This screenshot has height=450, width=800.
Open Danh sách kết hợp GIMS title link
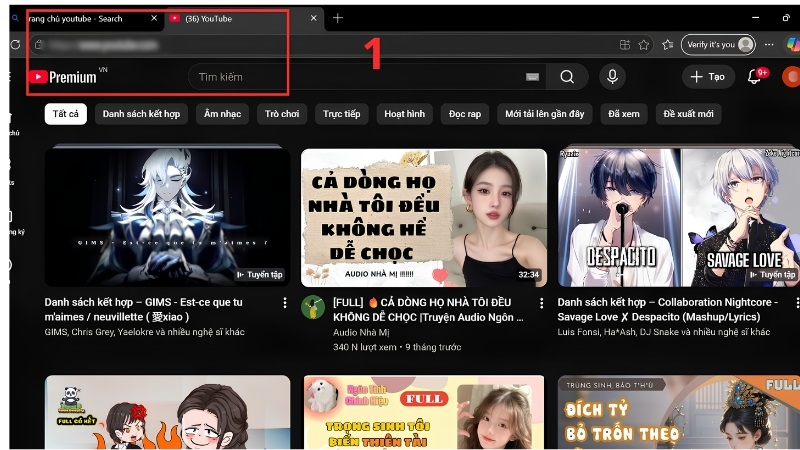tap(144, 310)
